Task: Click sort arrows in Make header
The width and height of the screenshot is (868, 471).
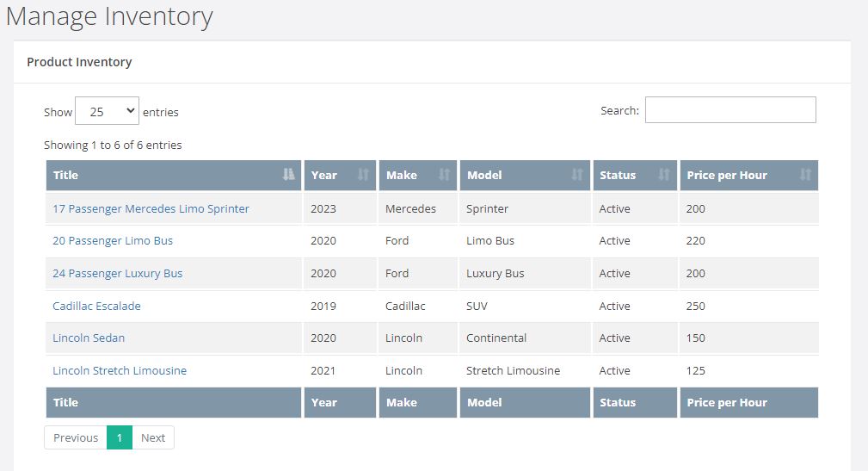Action: tap(444, 175)
